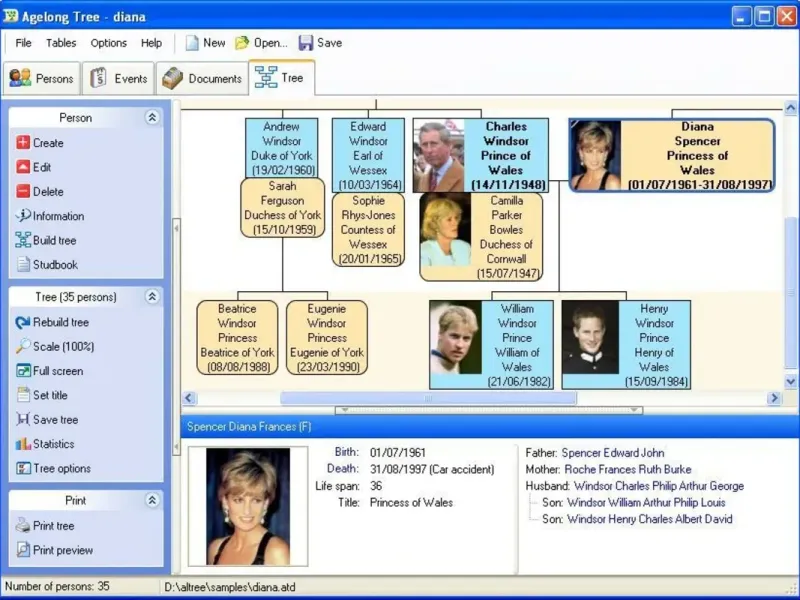The height and width of the screenshot is (600, 800).
Task: Select Camilla Parker Bowles node
Action: tap(481, 237)
